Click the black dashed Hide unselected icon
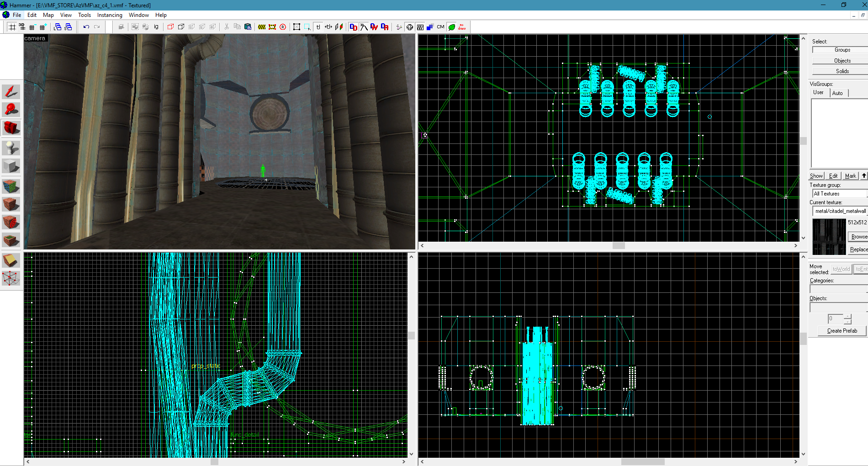The height and width of the screenshot is (466, 868). (181, 27)
